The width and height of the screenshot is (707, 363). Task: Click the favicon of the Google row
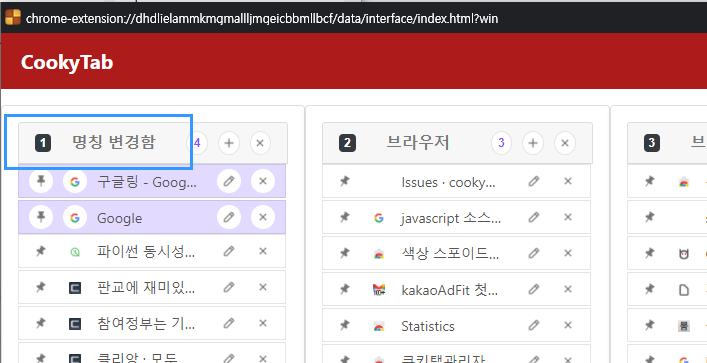(x=75, y=218)
